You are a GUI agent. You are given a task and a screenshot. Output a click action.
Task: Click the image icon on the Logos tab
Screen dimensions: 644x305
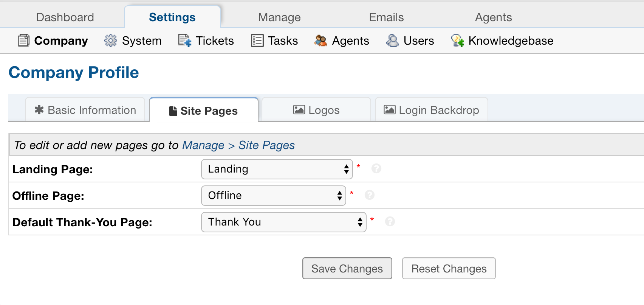point(298,110)
